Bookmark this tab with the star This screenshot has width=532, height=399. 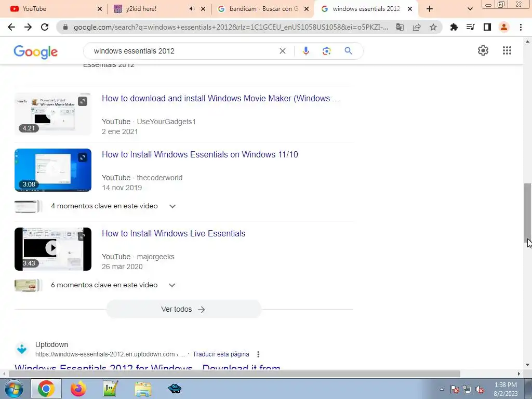tap(433, 27)
